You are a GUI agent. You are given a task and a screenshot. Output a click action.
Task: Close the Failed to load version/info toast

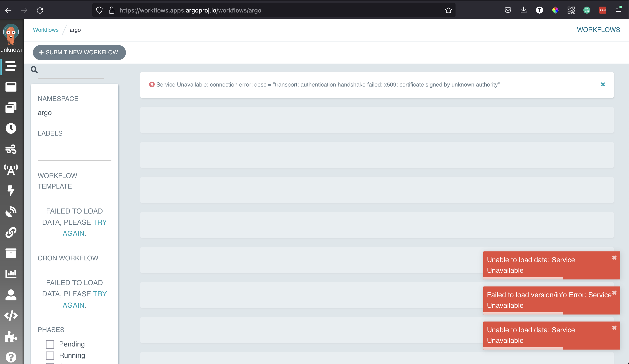[614, 293]
